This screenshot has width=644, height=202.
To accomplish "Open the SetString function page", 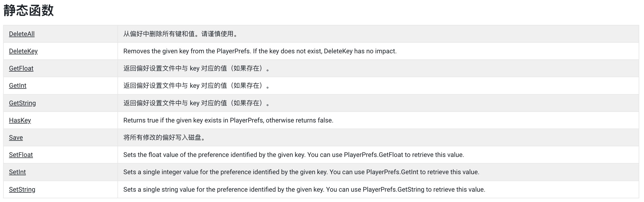I will pyautogui.click(x=22, y=190).
